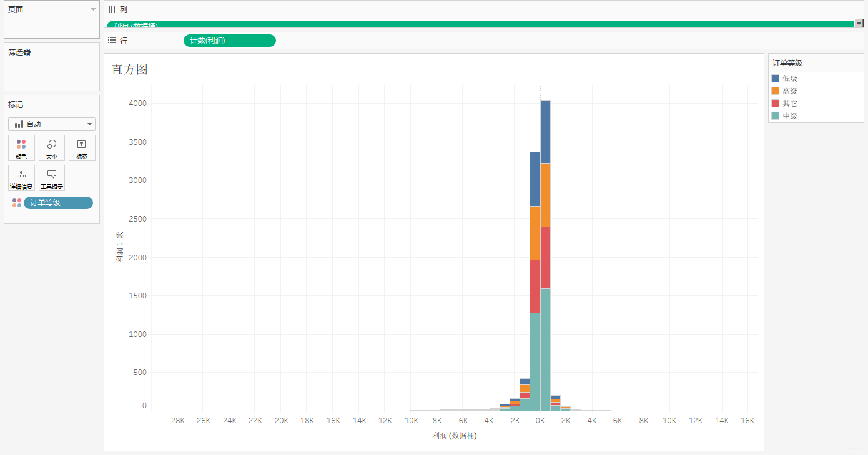This screenshot has width=868, height=455.
Task: Click the -28K x-axis tick label
Action: pos(177,421)
